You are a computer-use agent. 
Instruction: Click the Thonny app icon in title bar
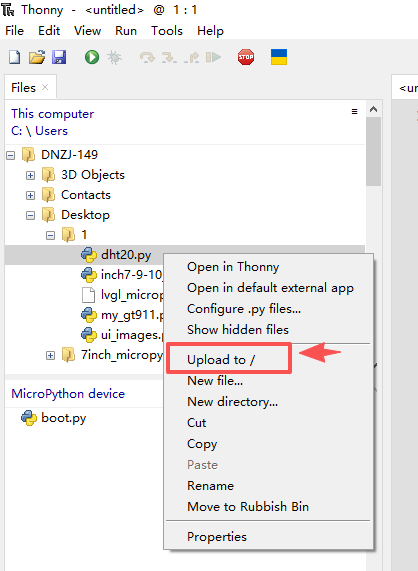coord(8,10)
